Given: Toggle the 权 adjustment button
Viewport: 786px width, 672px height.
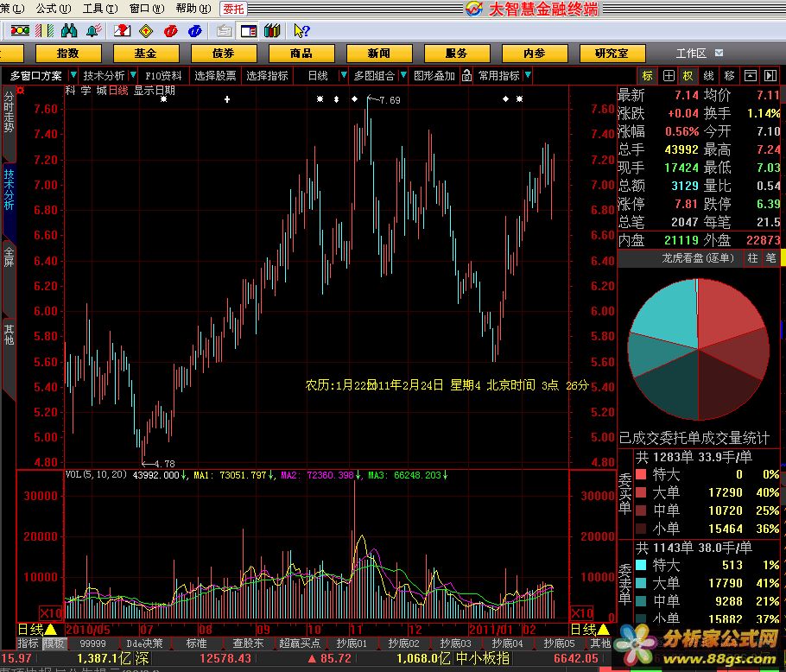Looking at the screenshot, I should (x=688, y=76).
